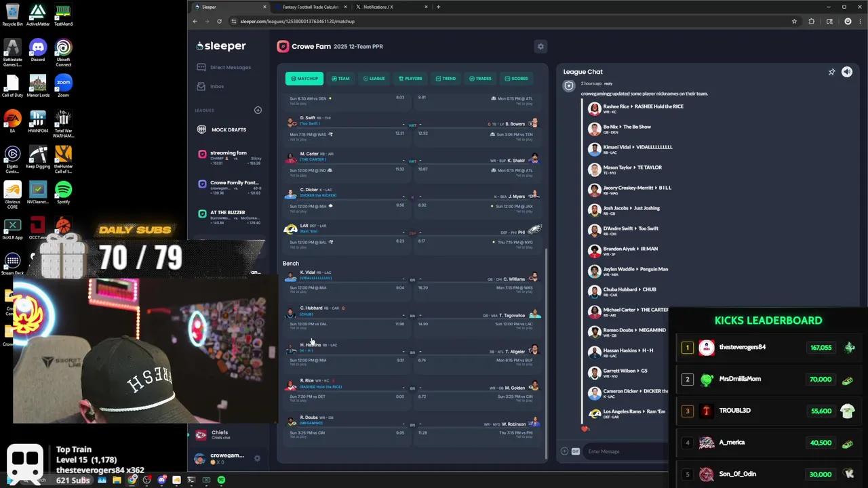This screenshot has height=488, width=868.
Task: Open D. Swift player row
Action: [x=346, y=127]
